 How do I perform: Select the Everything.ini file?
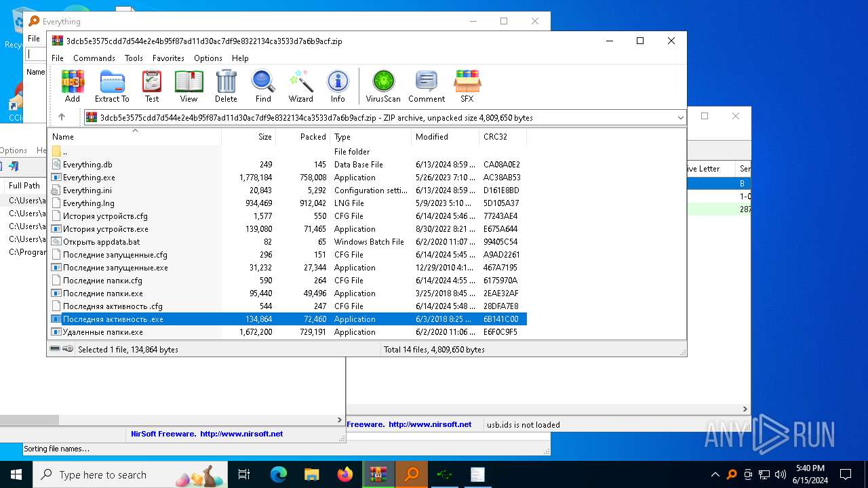288,190
